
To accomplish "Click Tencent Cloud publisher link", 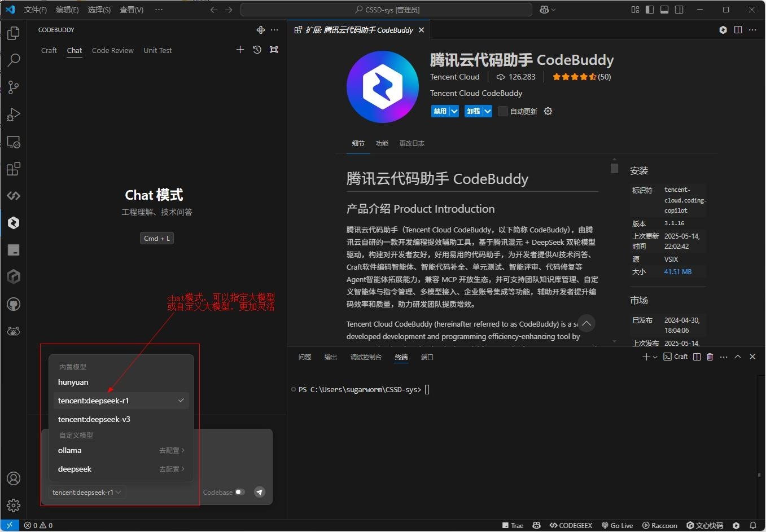I will click(x=454, y=77).
